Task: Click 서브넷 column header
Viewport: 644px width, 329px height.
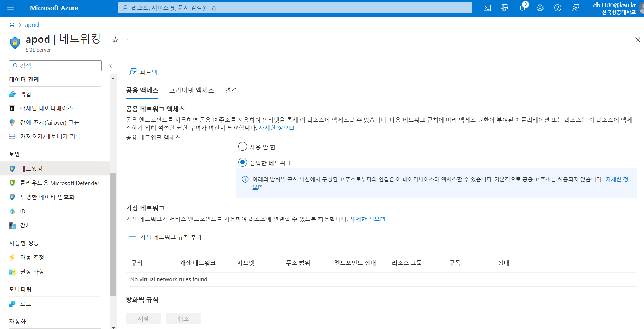Action: (x=246, y=263)
